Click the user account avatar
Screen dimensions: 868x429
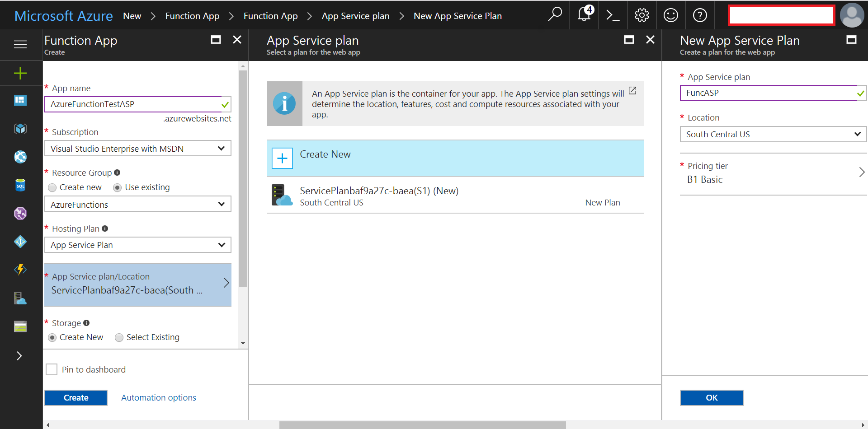coord(852,15)
